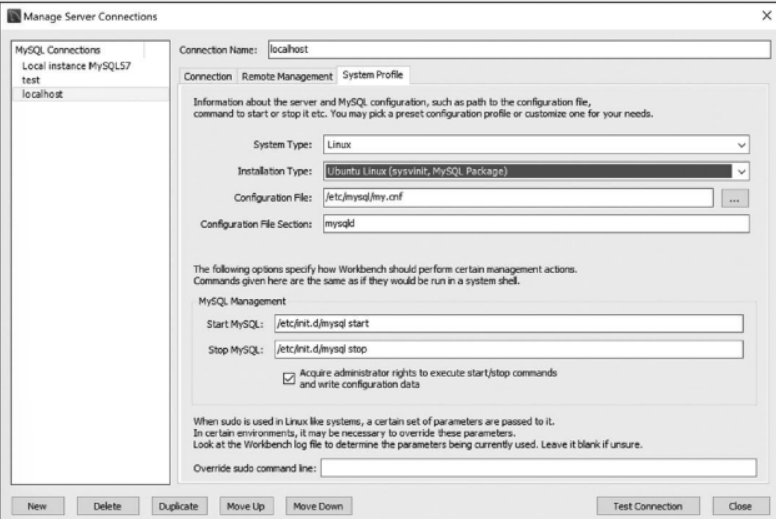The width and height of the screenshot is (776, 519).
Task: Click the Override sudo command line field
Action: (538, 468)
